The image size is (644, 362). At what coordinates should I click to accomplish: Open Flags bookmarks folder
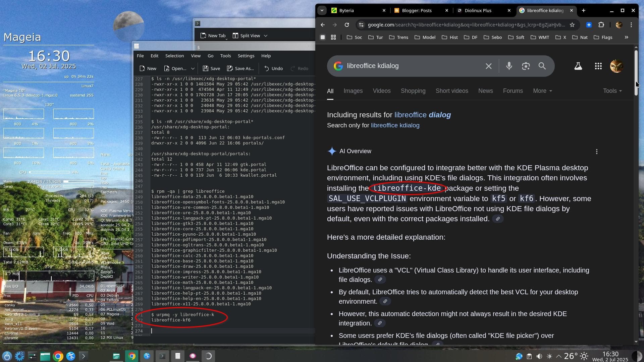click(x=603, y=37)
